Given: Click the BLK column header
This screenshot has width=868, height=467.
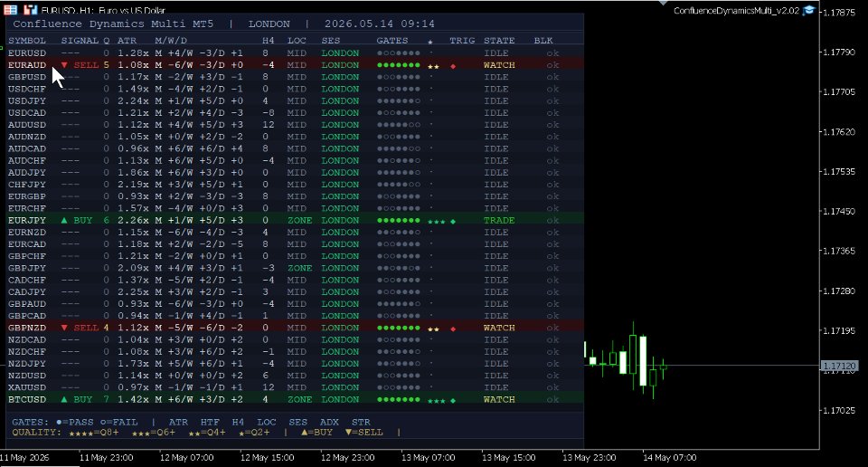Looking at the screenshot, I should coord(543,41).
